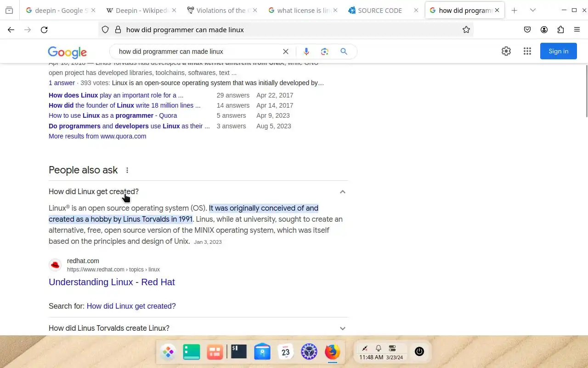Click the redhat.com favicon
Screen dimensions: 588x368
(x=55, y=265)
